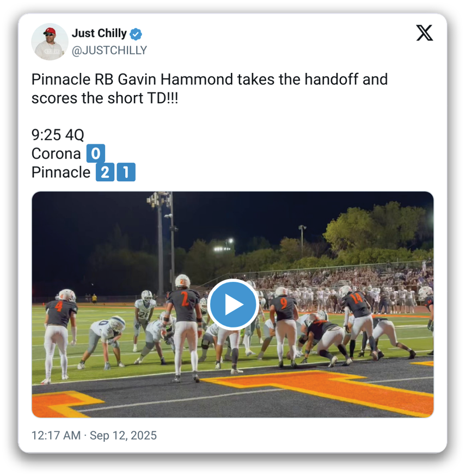
Task: Click the keycap 0 emoji after Corona
Action: (x=96, y=153)
